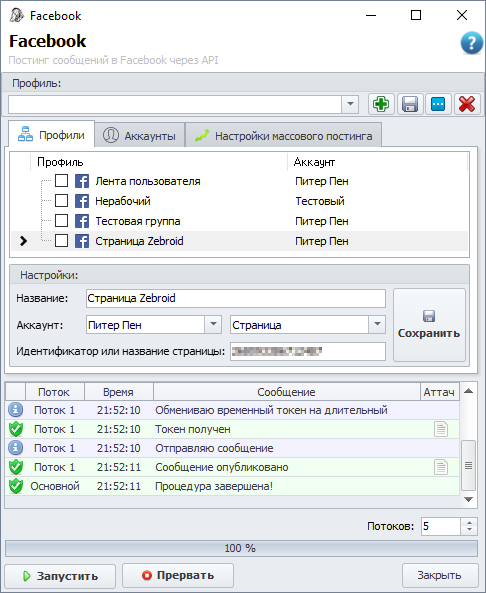Click the Тестовый account cell
Viewport: 486px width, 593px height.
320,201
